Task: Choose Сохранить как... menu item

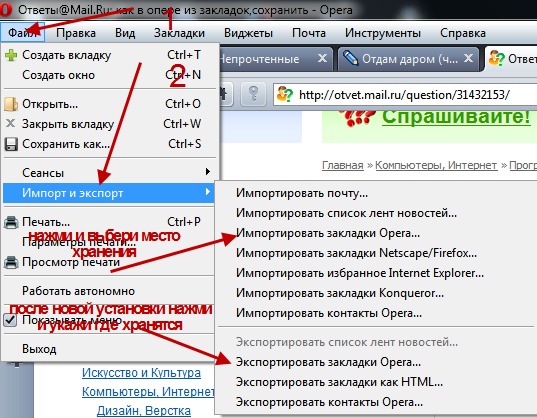Action: [110, 144]
